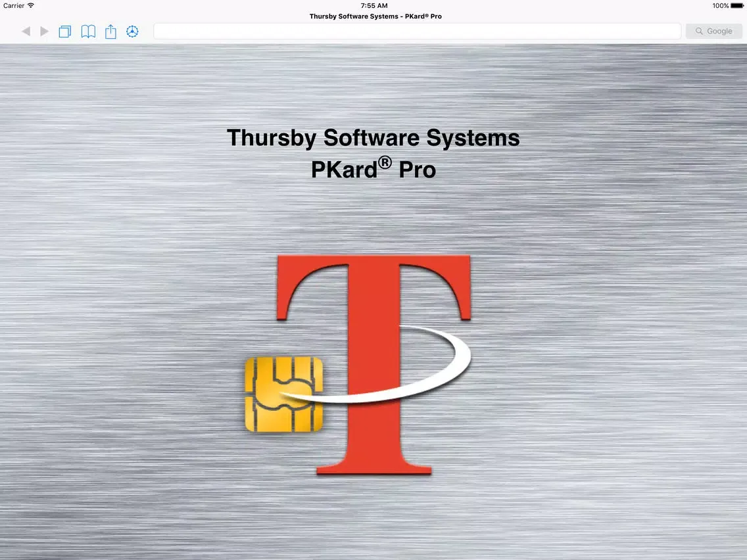Open the tabs overview icon
Screen dimensions: 747x560
tap(65, 32)
